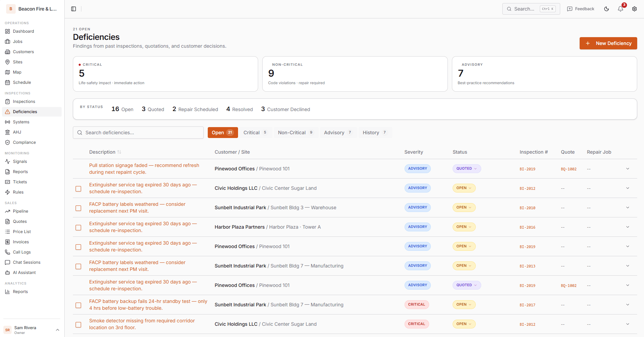Tick the Smoke detector missing row checkbox
This screenshot has height=337, width=644.
78,324
